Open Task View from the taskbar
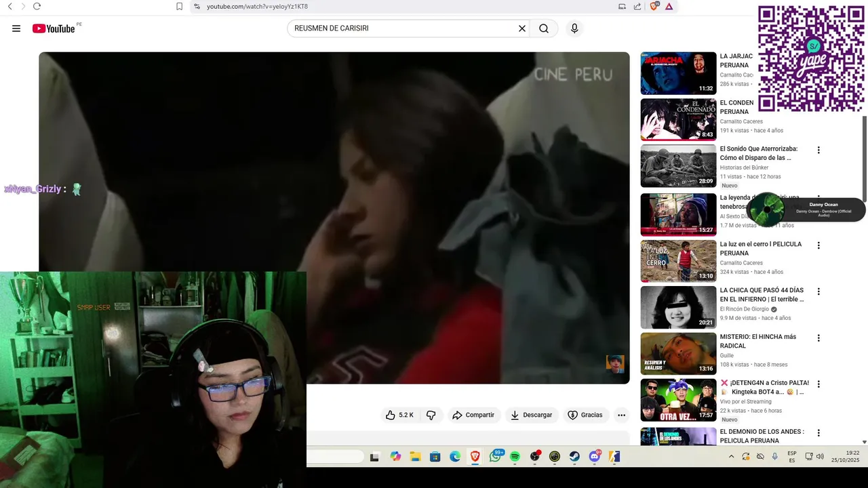This screenshot has height=488, width=868. 374,457
